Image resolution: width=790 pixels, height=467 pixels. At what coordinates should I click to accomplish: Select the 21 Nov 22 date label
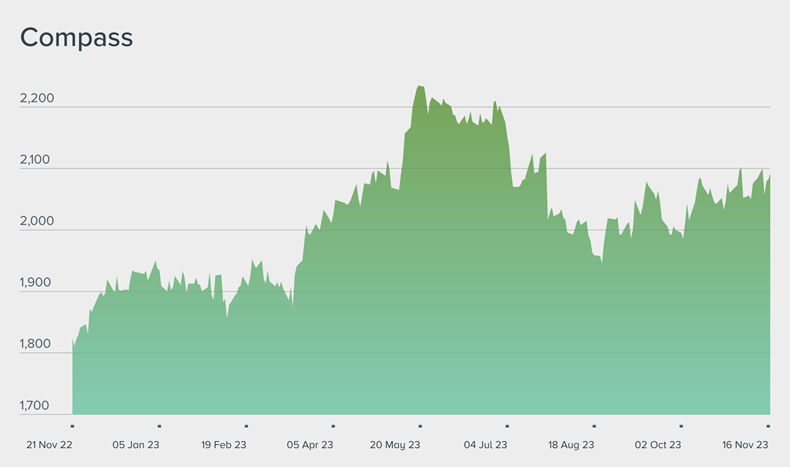click(x=50, y=444)
